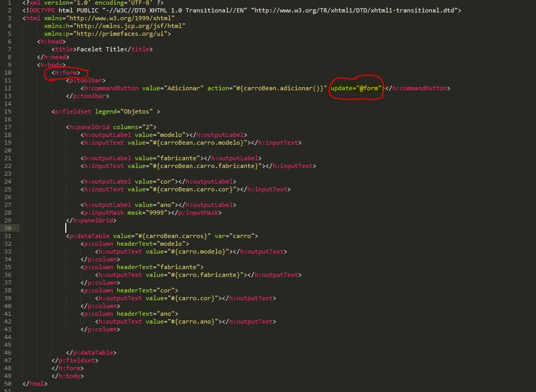The height and width of the screenshot is (392, 536).
Task: Click the opening p:toolbar tag
Action: click(x=86, y=80)
